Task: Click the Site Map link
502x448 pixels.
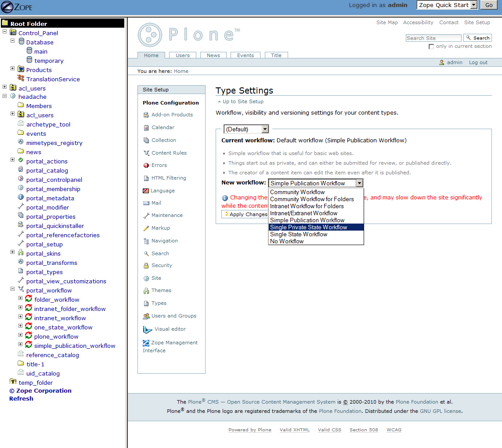Action: (x=387, y=22)
